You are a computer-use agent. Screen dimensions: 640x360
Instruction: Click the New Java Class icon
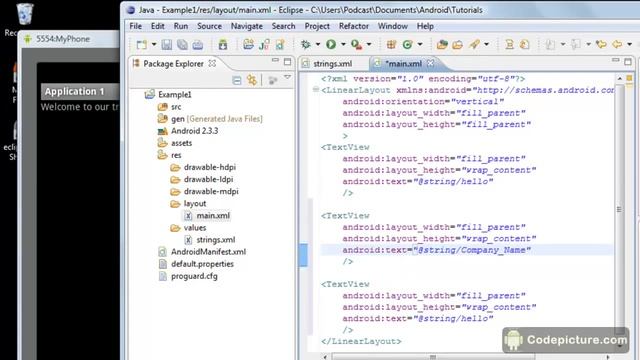pos(407,44)
